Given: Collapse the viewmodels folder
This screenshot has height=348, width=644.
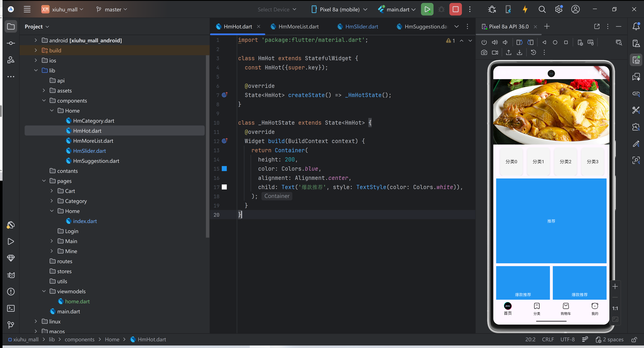Looking at the screenshot, I should point(44,291).
